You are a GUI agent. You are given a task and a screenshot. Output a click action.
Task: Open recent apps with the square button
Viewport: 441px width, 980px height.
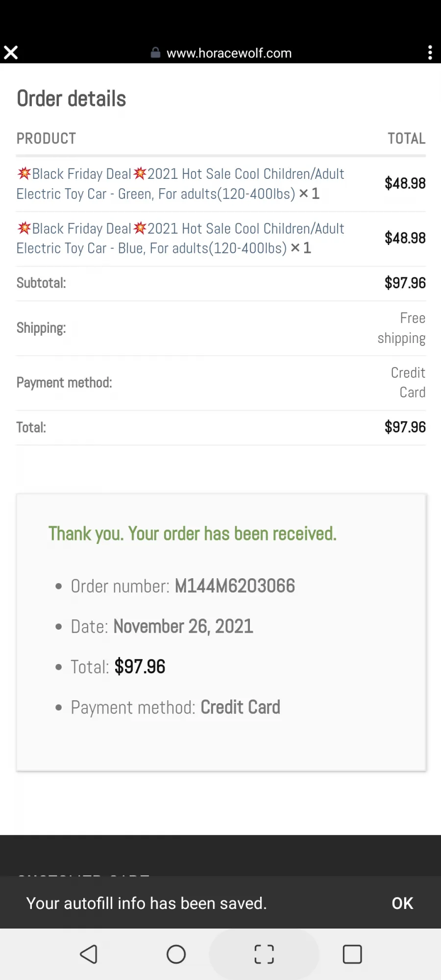(x=352, y=954)
